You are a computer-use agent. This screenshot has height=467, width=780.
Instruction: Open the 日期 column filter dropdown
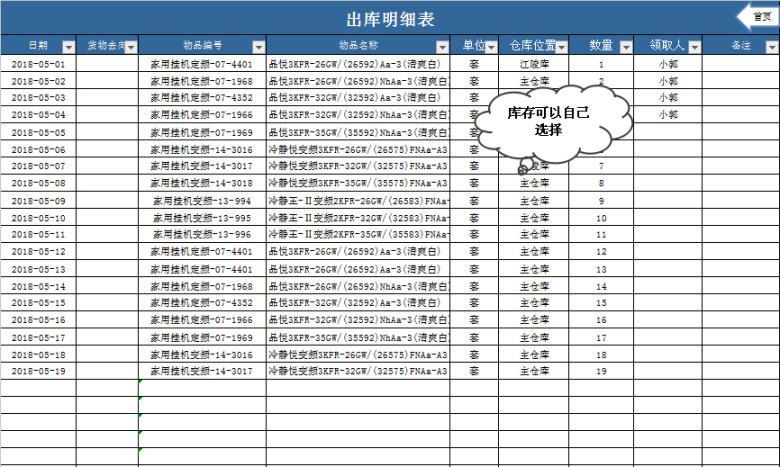click(69, 47)
